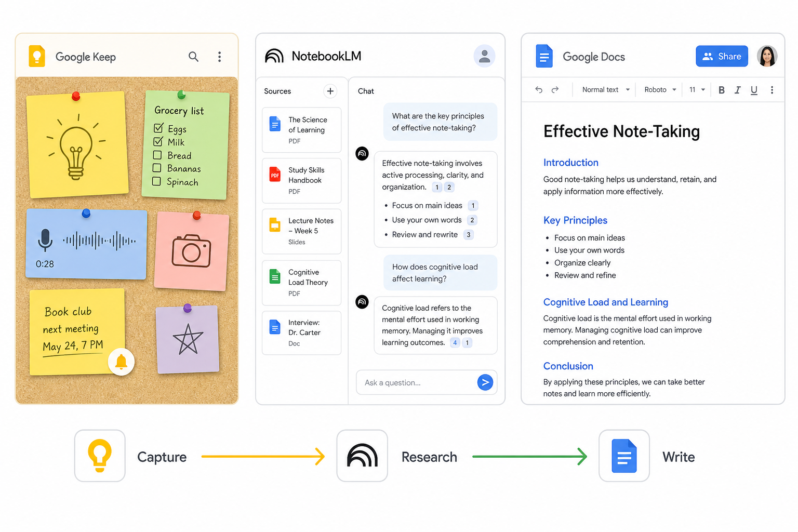Open the Normal text style dropdown
The height and width of the screenshot is (532, 798).
[x=606, y=90]
